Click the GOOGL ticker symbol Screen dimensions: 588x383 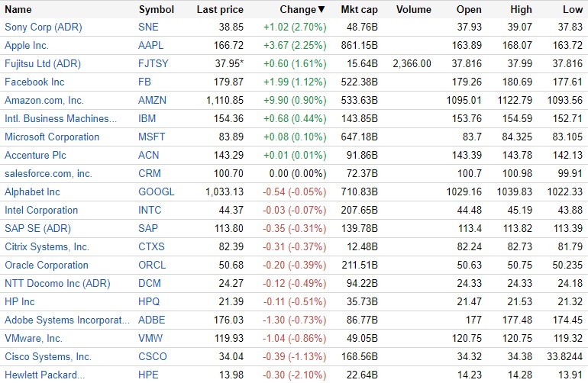point(157,191)
